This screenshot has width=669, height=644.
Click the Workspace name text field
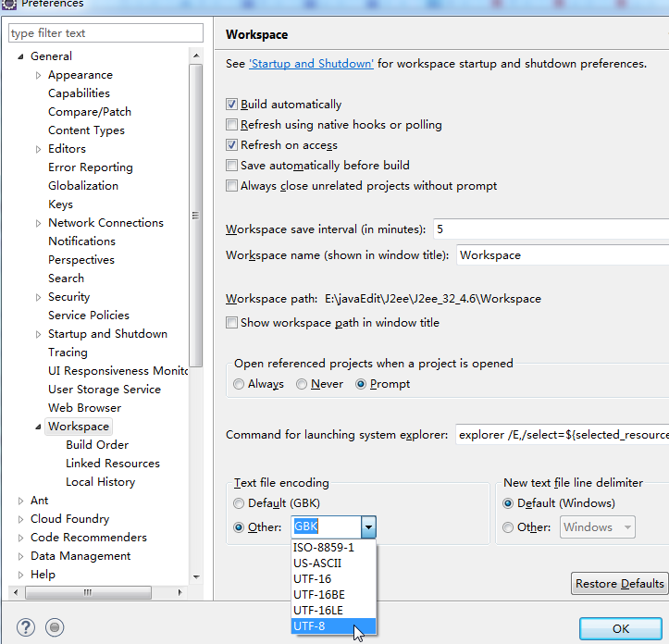(x=563, y=255)
